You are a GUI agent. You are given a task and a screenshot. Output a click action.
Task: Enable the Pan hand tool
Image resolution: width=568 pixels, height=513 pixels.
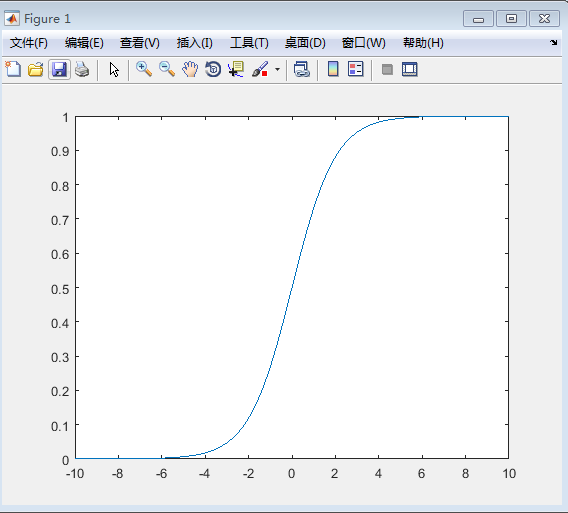pyautogui.click(x=190, y=69)
